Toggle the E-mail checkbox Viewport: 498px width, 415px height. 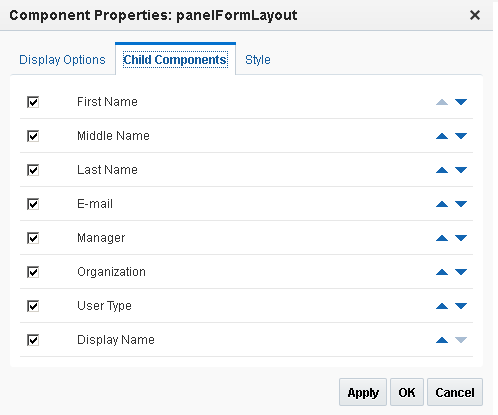coord(33,204)
